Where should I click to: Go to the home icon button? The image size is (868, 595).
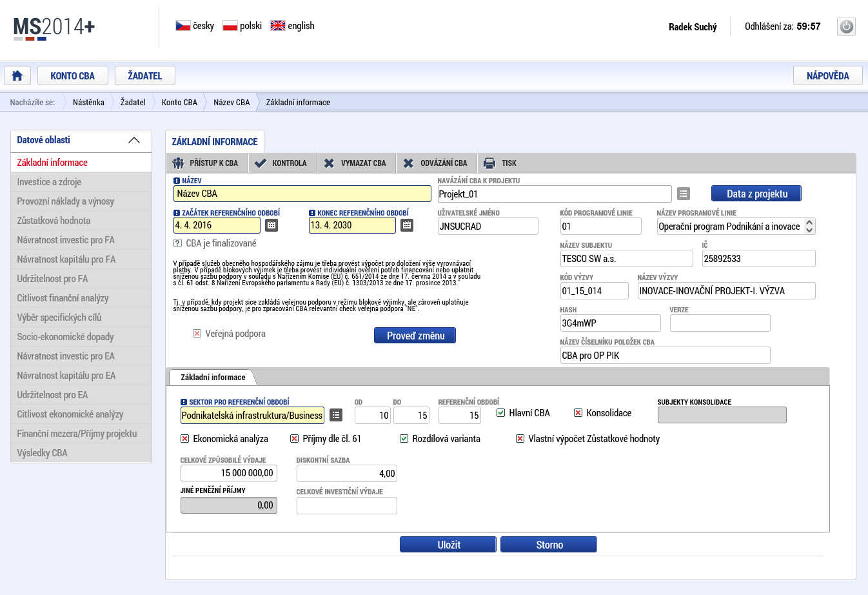coord(17,76)
